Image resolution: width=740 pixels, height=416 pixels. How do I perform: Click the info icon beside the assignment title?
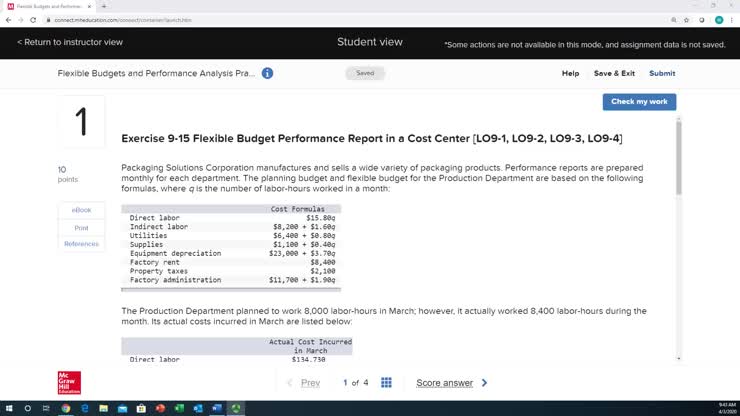(x=267, y=73)
